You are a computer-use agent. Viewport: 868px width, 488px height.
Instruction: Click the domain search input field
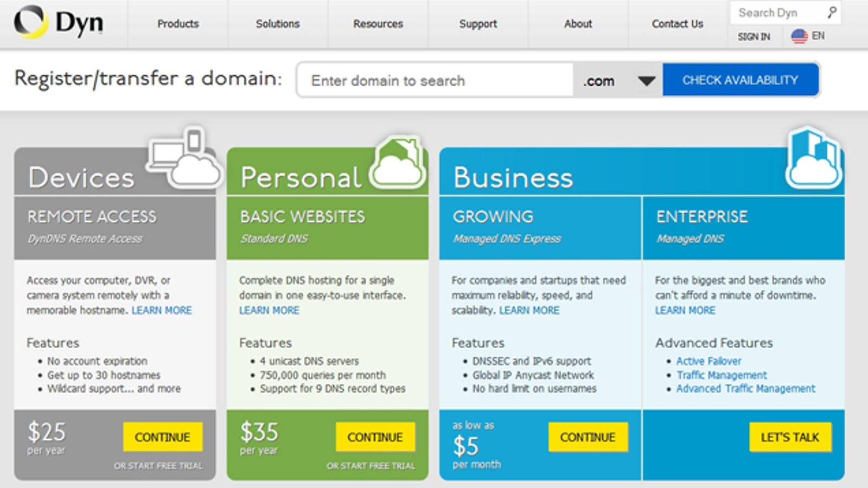click(435, 81)
